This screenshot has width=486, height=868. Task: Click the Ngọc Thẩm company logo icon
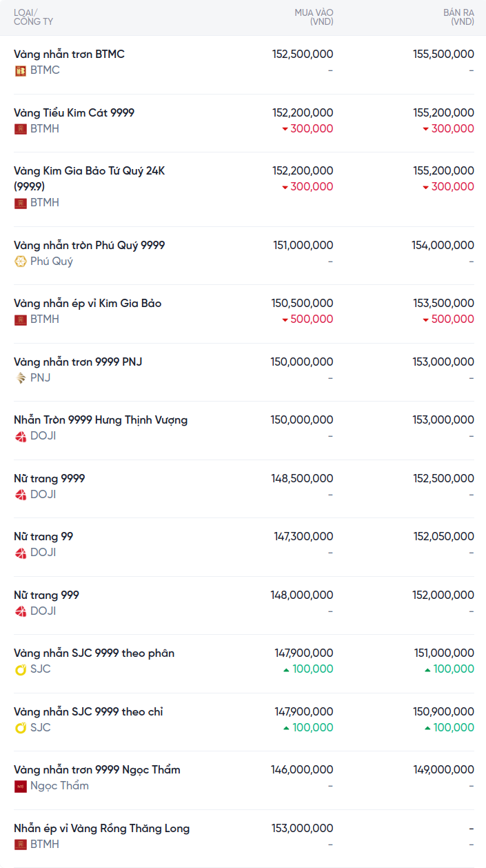21,786
